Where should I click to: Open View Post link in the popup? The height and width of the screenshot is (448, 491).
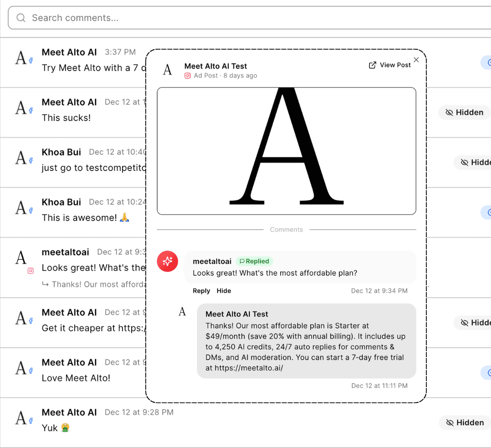point(389,65)
